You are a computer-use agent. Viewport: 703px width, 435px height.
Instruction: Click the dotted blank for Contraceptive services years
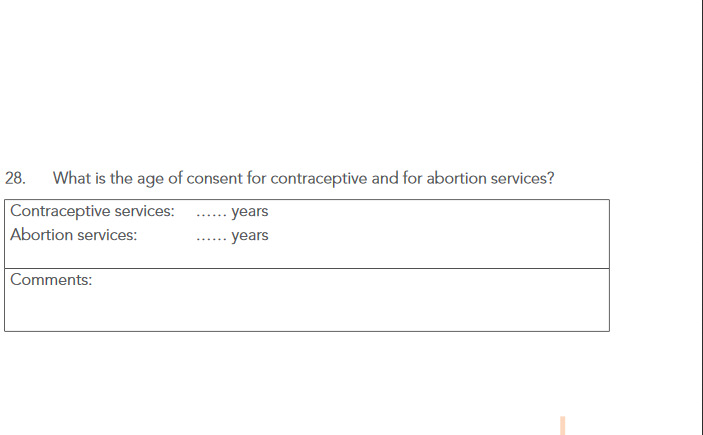click(211, 213)
